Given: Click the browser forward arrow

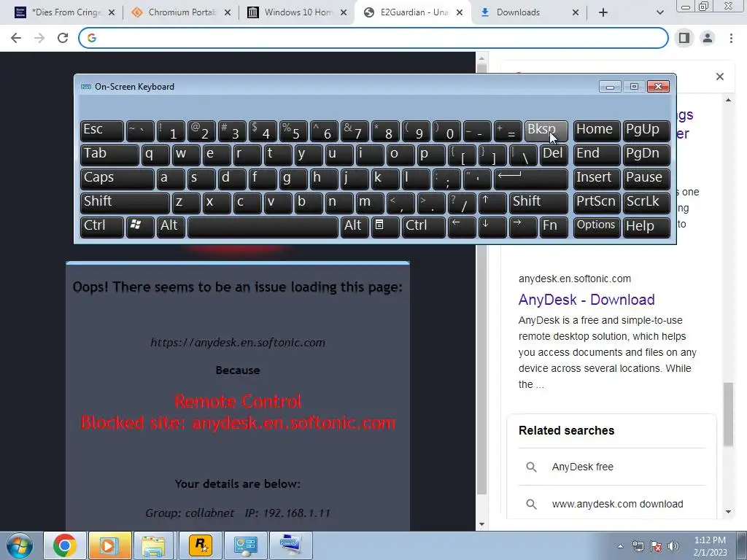Looking at the screenshot, I should coord(39,38).
